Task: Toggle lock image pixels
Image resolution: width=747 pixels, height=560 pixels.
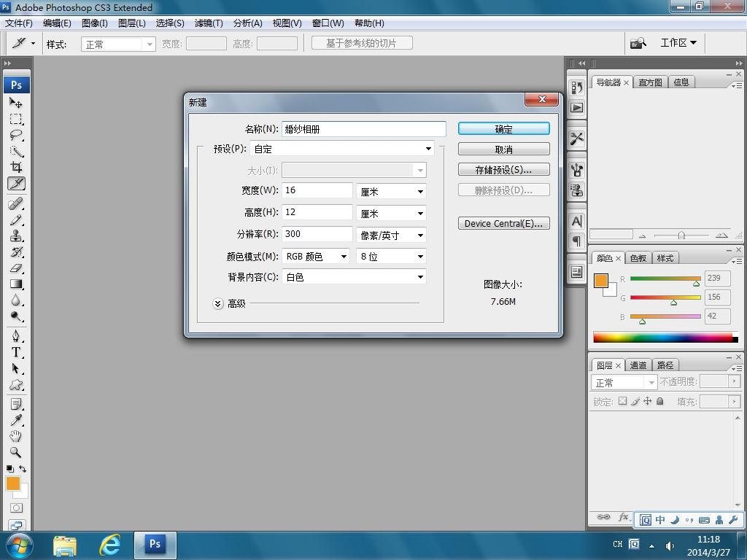Action: [635, 401]
